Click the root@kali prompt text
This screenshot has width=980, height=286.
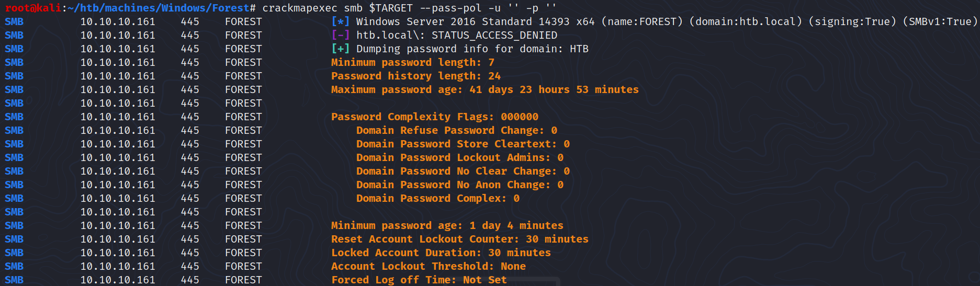33,8
